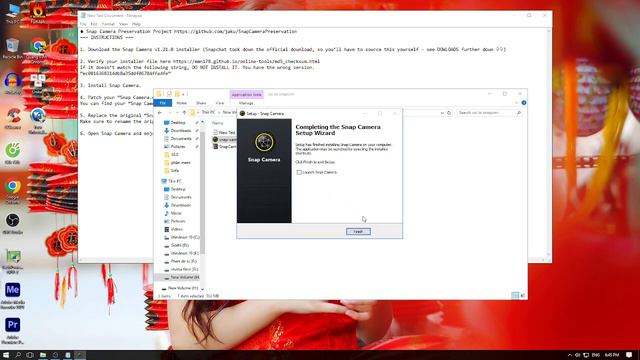640x360 pixels.
Task: Select Windows 10 (C:) drive
Action: point(185,237)
